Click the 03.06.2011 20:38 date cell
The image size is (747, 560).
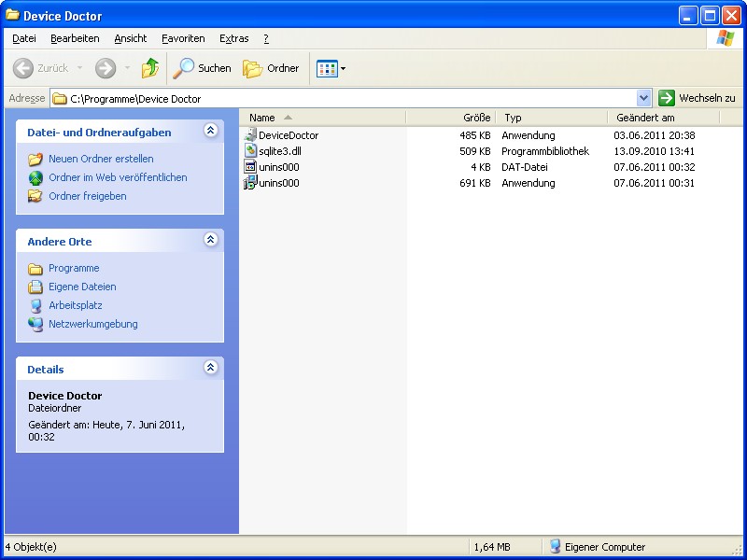[655, 135]
